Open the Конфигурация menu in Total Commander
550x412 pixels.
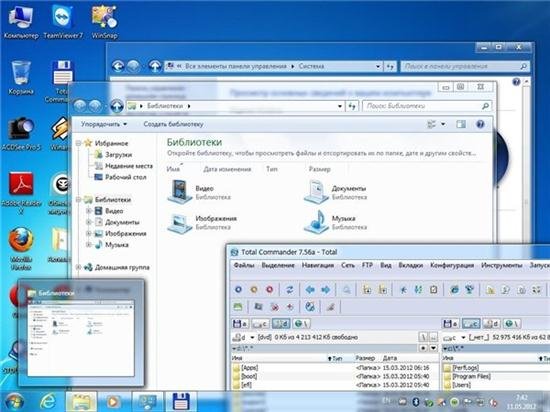(452, 265)
